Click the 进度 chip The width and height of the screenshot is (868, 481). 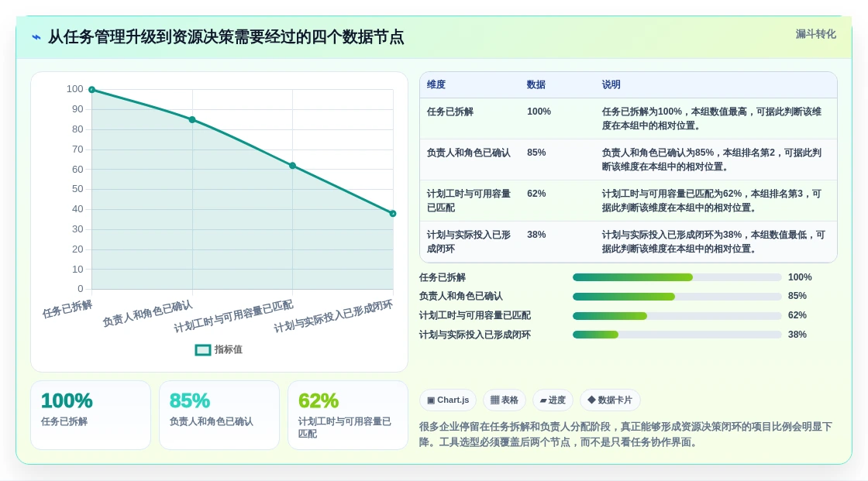(553, 400)
